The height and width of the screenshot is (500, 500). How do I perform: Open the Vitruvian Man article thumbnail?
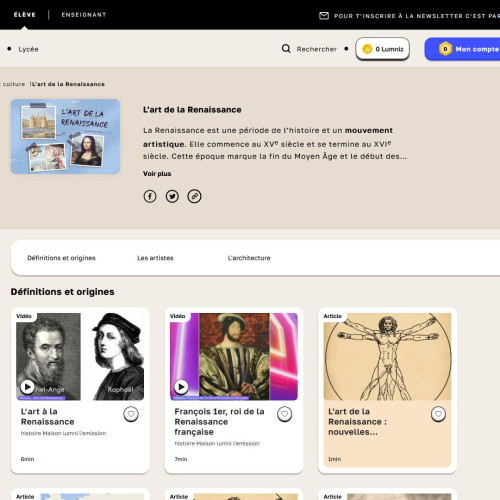(387, 356)
